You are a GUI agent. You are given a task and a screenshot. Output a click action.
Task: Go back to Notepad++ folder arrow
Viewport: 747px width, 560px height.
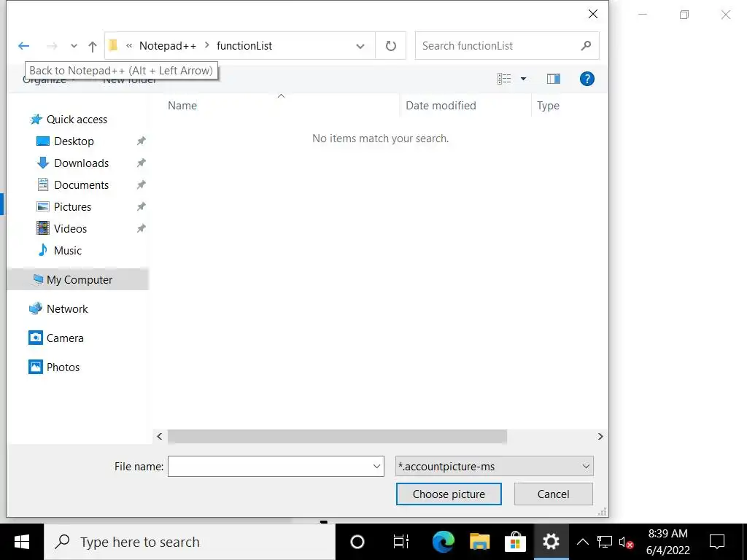coord(24,46)
